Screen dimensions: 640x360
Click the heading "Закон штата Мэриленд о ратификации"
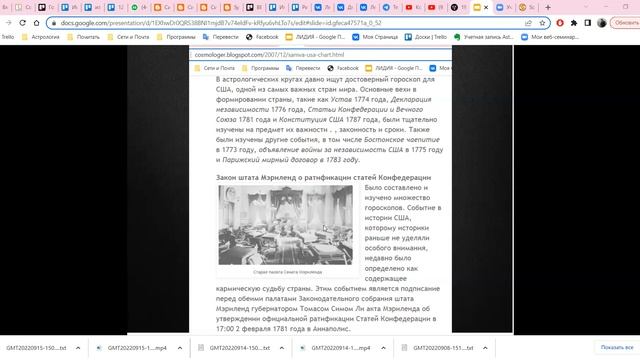click(323, 178)
